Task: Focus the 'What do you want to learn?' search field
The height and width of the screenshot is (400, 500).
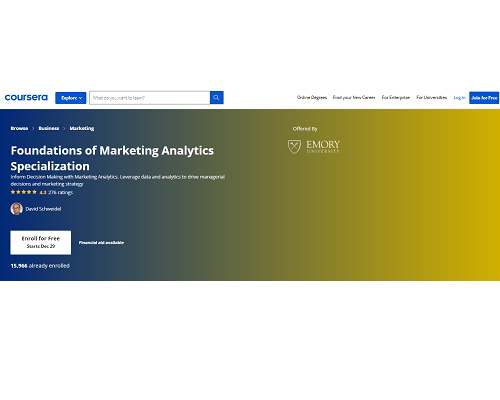Action: pos(150,98)
